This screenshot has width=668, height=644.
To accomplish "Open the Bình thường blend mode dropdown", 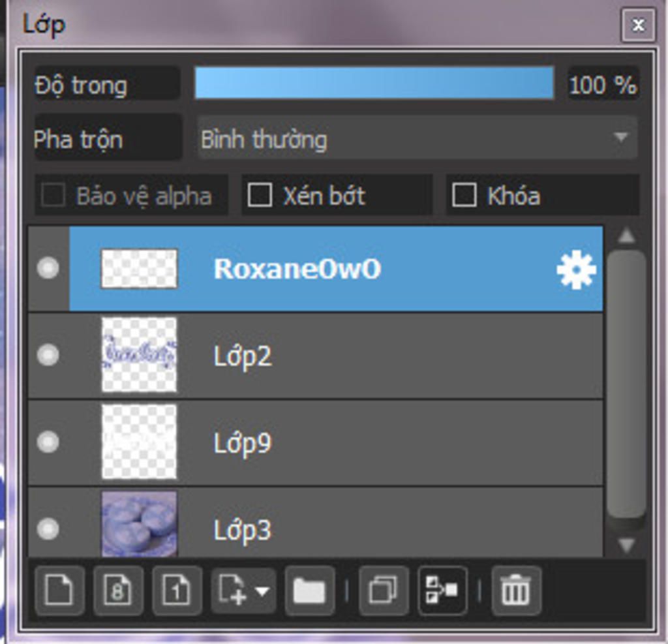I will tap(417, 138).
